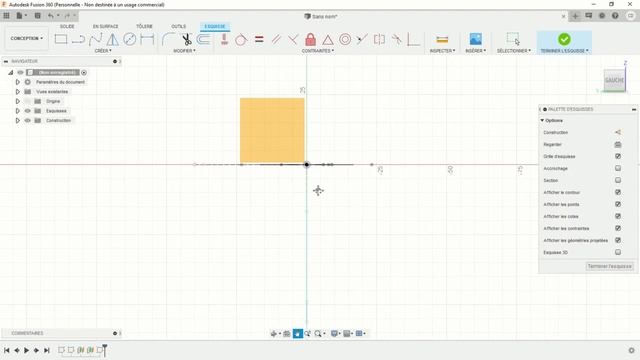Image resolution: width=640 pixels, height=360 pixels.
Task: Activate the Pan hand tool
Action: (298, 334)
